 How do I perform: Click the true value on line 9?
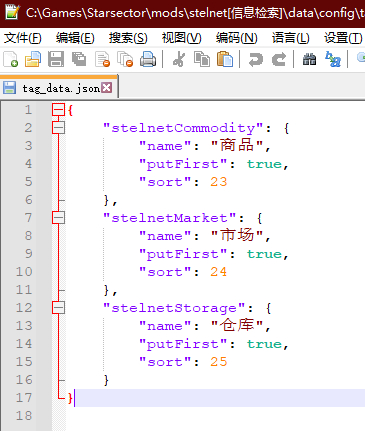[264, 254]
